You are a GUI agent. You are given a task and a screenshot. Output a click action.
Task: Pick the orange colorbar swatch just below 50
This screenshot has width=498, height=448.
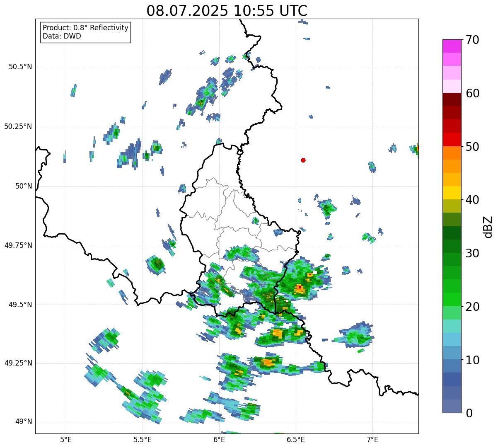point(452,153)
